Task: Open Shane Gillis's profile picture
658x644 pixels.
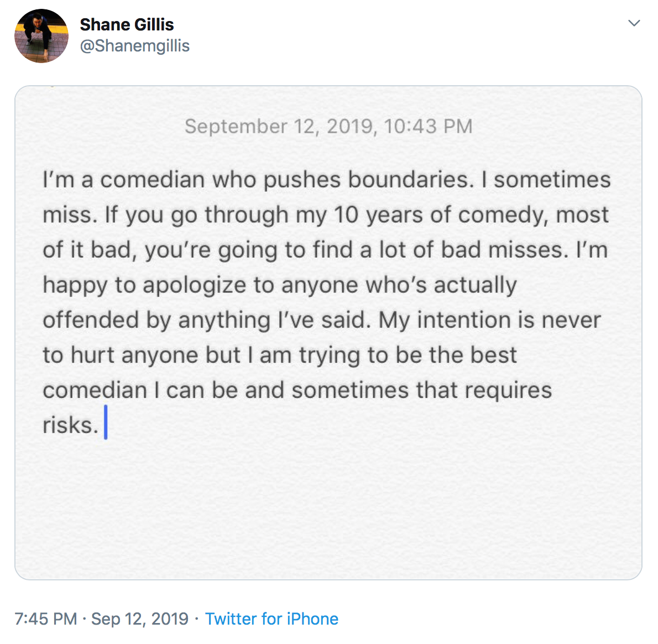Action: click(x=41, y=36)
